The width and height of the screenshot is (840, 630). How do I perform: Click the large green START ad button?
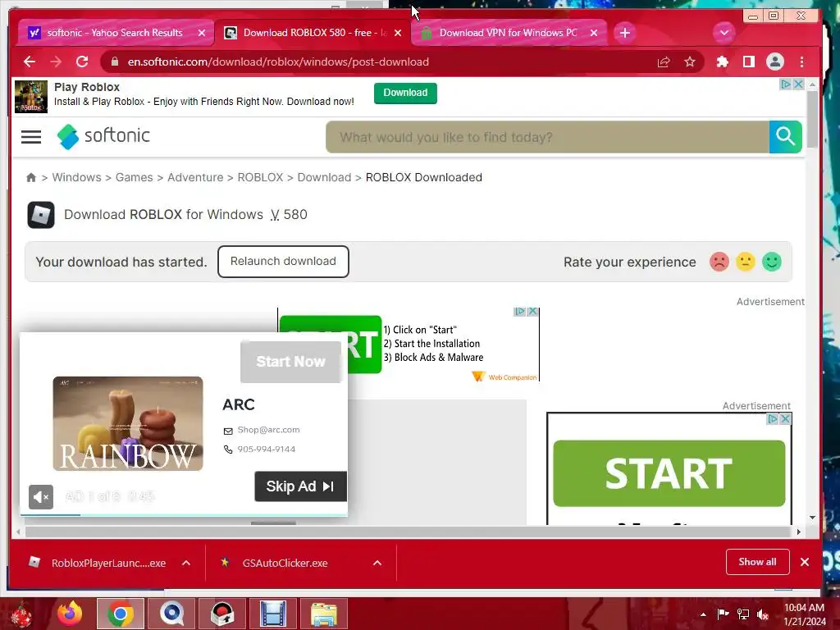tap(669, 473)
